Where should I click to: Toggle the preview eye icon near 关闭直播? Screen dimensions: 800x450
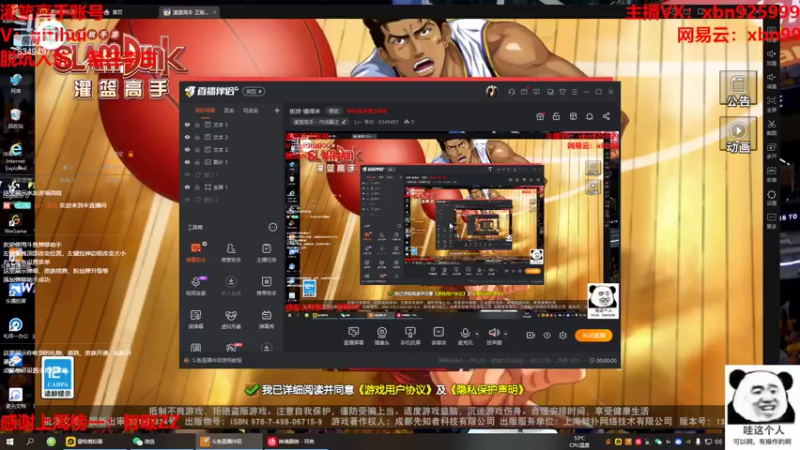click(547, 335)
